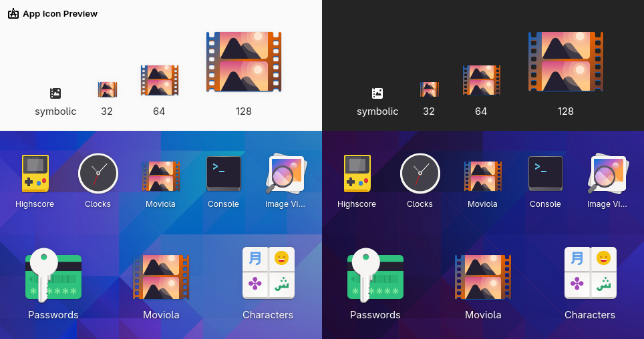Click the App Icon Preview logo icon

[x=13, y=13]
